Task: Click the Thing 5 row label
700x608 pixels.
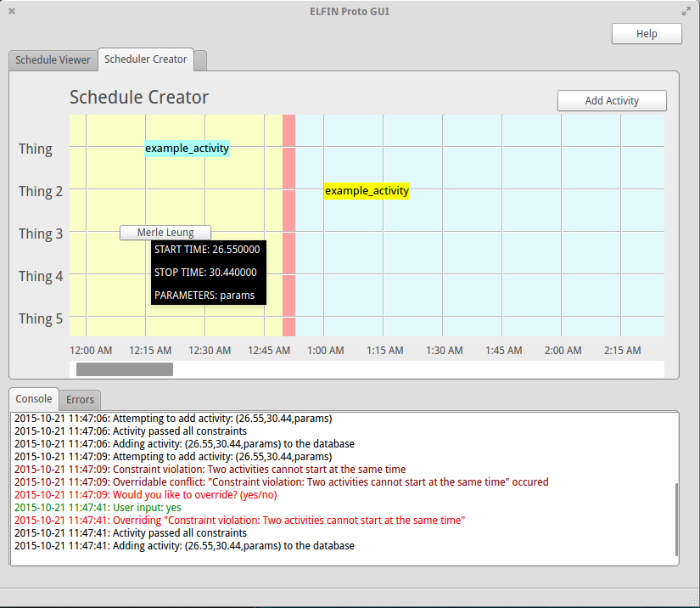Action: coord(41,318)
